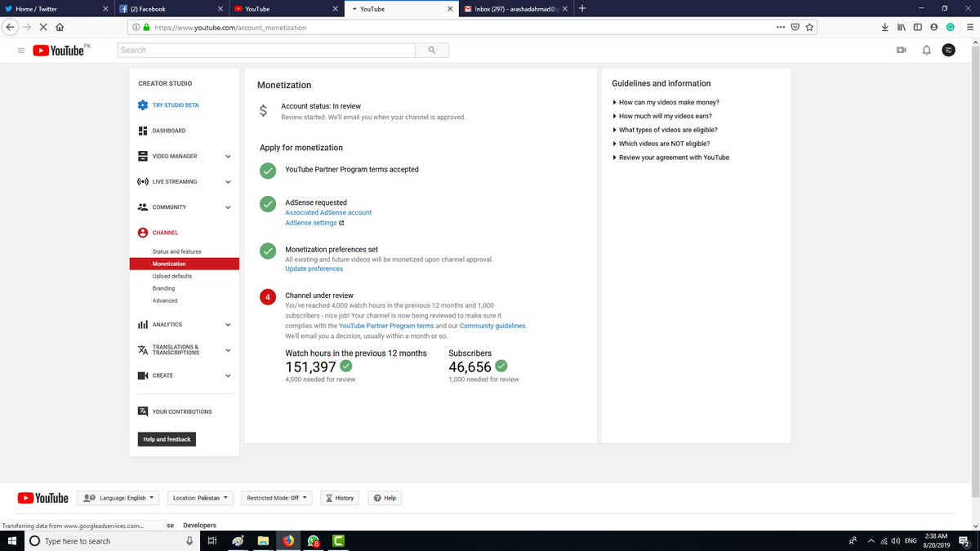Open Branding under Channel

[163, 288]
